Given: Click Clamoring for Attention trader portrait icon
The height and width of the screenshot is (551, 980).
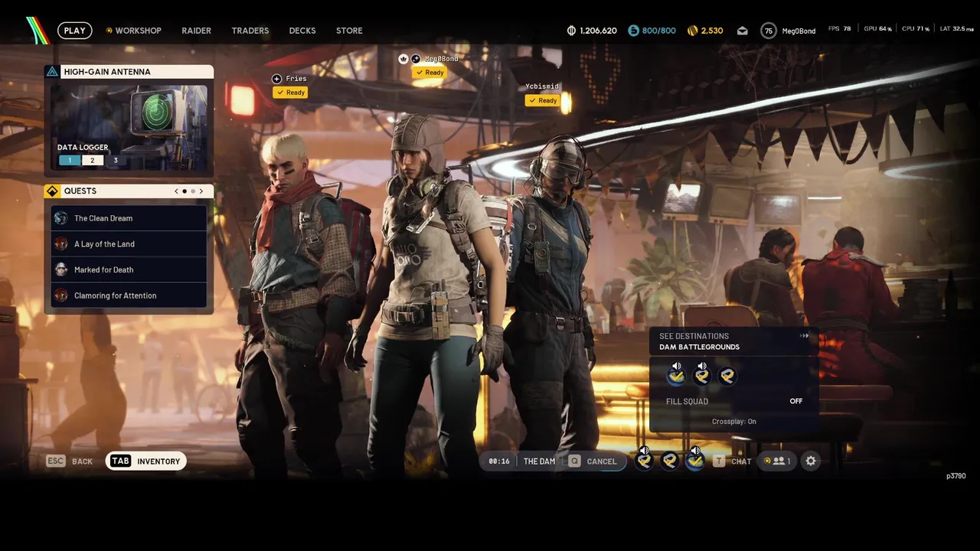Looking at the screenshot, I should click(61, 295).
